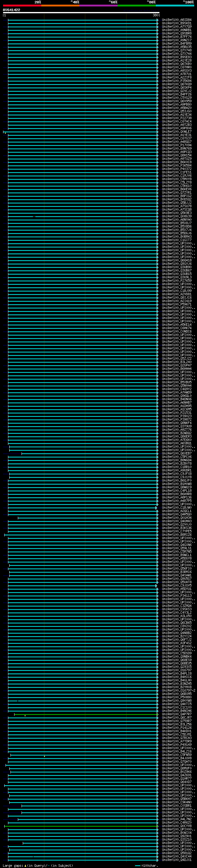Click label UniRef100_A4RQG7

(x=177, y=142)
